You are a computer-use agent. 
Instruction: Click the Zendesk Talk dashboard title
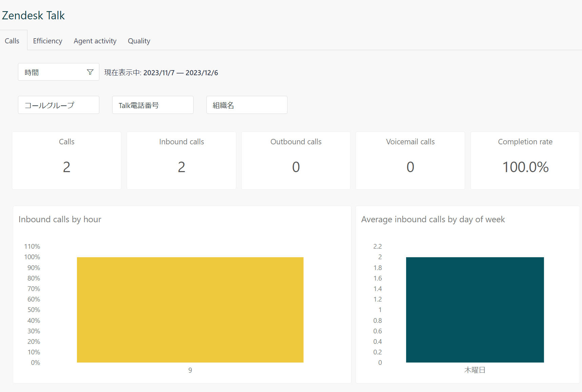pos(33,15)
